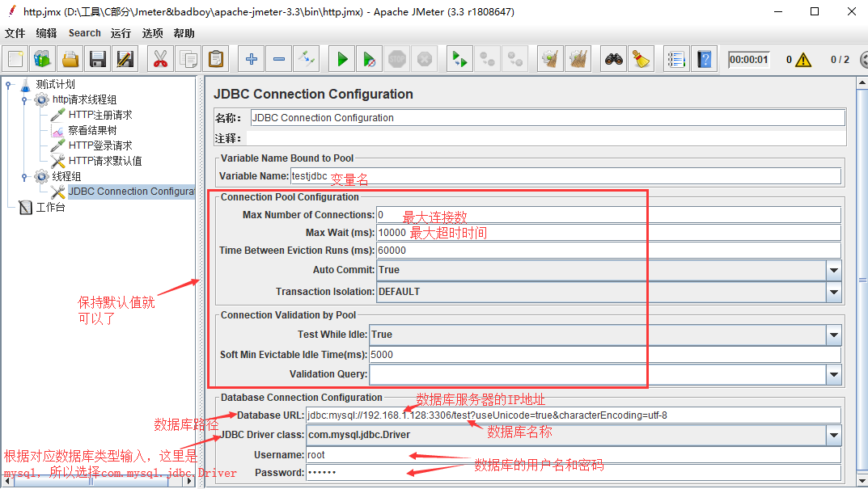
Task: Click the 名称 name input field
Action: click(548, 118)
